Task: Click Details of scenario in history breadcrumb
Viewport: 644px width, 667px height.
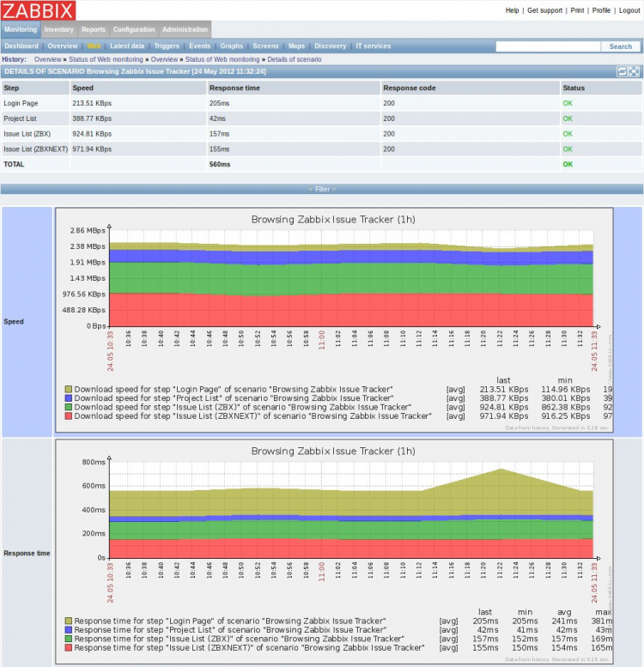Action: (x=295, y=59)
